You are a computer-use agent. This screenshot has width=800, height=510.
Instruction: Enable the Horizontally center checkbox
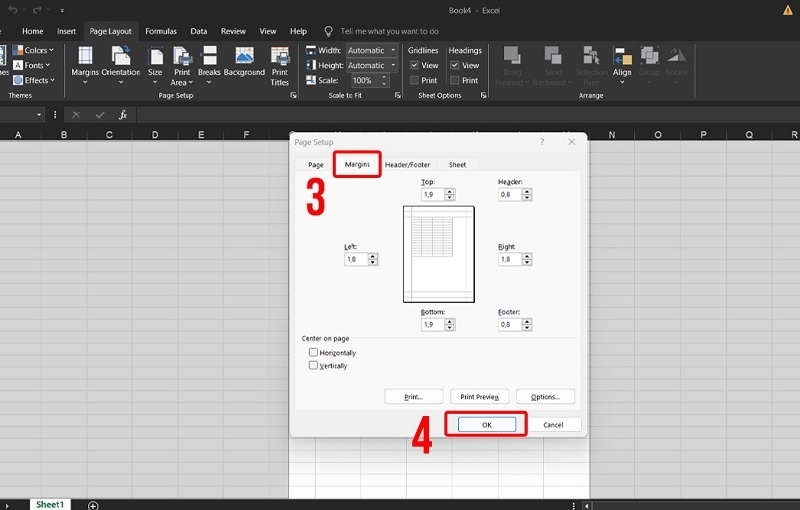click(x=314, y=353)
